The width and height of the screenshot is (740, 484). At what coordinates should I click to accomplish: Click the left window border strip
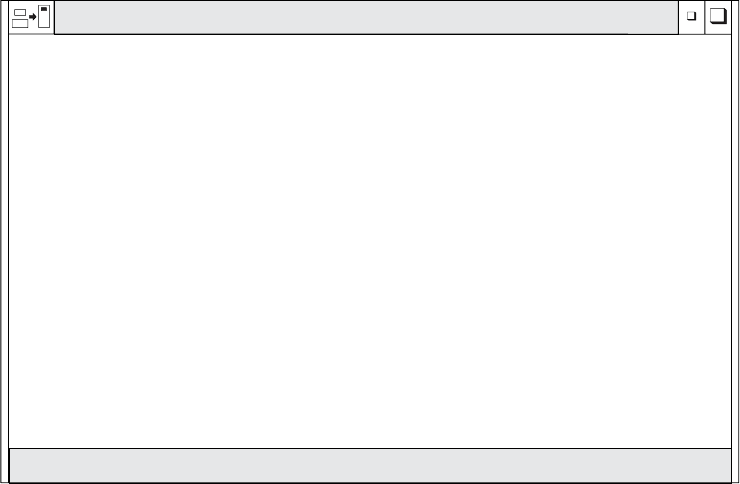4,242
